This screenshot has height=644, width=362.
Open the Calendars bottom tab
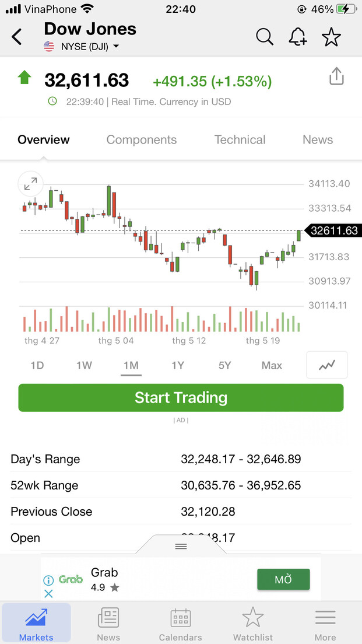(x=181, y=623)
